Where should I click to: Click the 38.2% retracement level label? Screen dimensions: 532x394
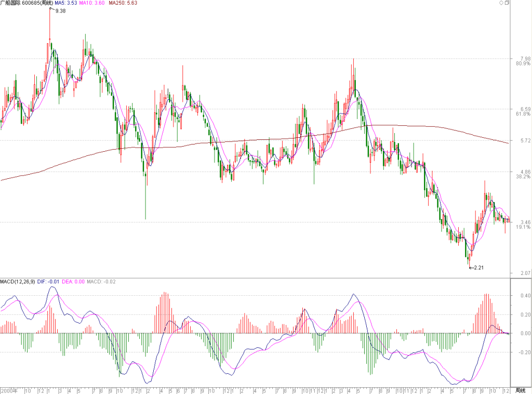[523, 177]
